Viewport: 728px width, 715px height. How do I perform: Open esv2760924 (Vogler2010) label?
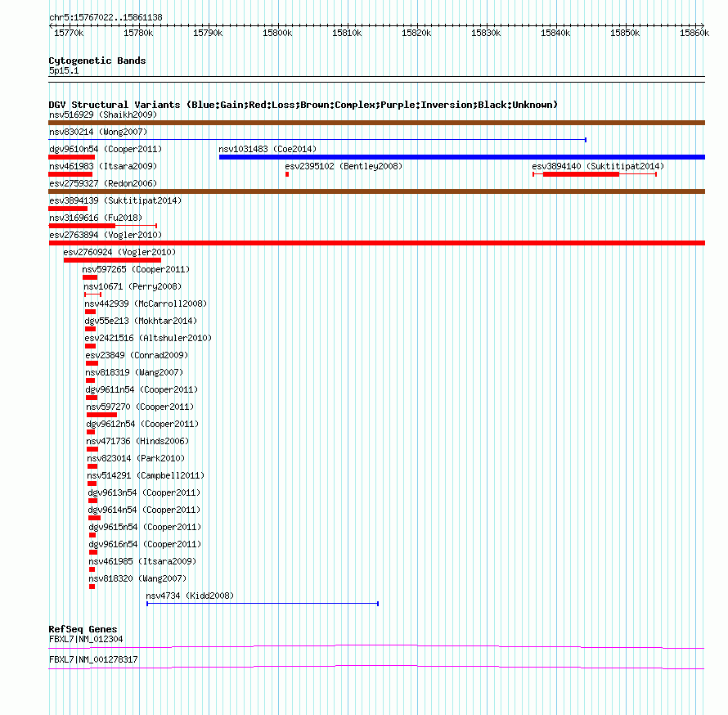119,252
